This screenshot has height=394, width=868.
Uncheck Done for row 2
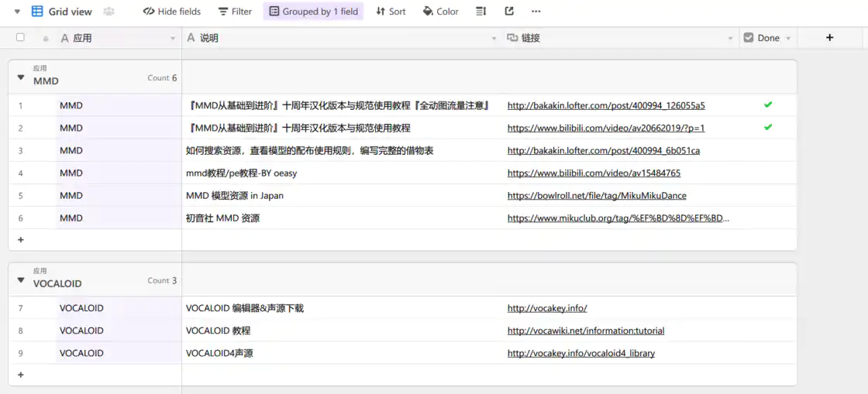pyautogui.click(x=768, y=127)
